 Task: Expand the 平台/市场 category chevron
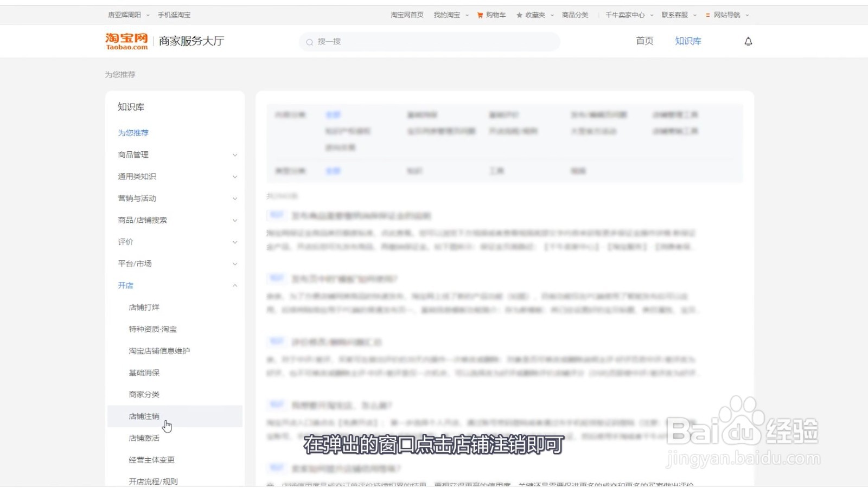(x=235, y=264)
